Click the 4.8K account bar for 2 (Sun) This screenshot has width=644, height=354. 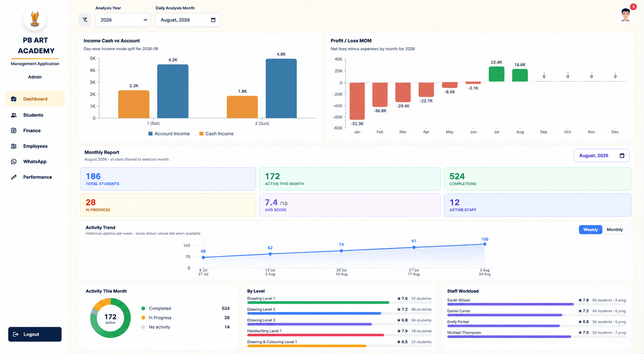click(281, 88)
